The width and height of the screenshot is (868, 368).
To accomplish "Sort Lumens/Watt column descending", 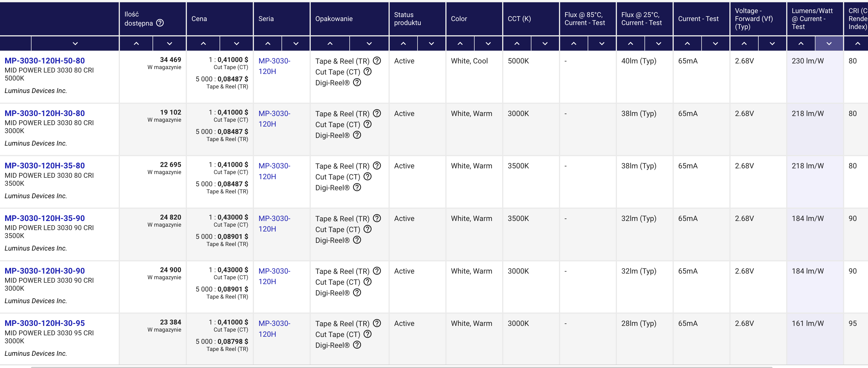I will pos(829,44).
